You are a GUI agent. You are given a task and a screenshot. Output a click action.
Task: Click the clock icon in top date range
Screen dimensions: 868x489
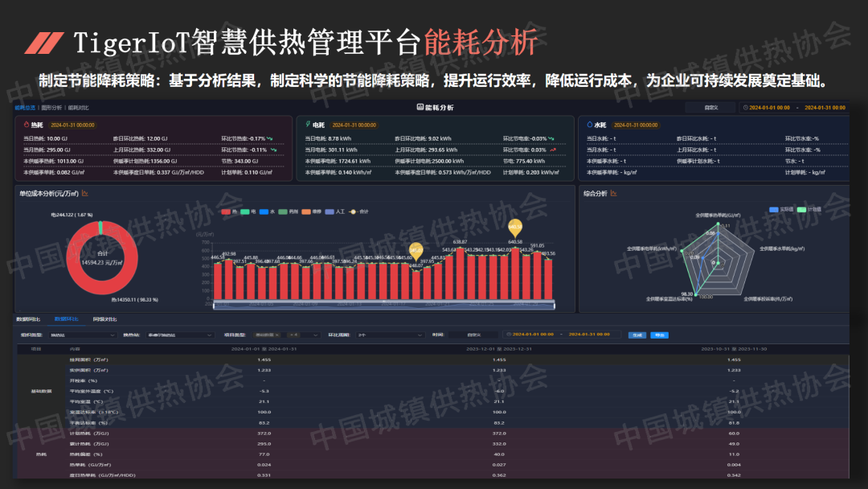click(x=745, y=107)
